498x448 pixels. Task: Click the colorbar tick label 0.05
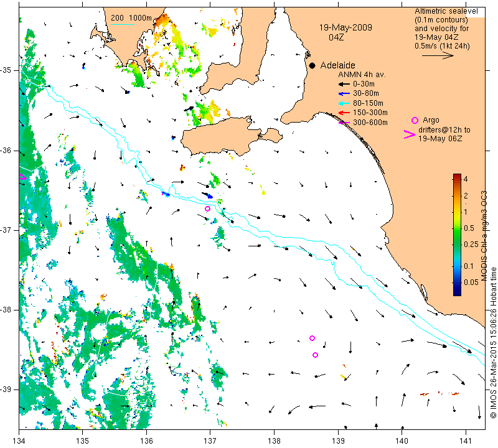pyautogui.click(x=471, y=282)
